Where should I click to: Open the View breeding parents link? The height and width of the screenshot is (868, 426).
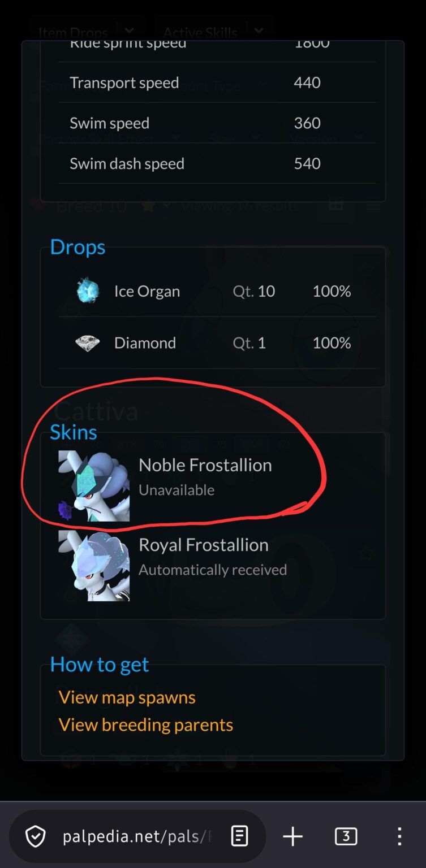coord(146,725)
